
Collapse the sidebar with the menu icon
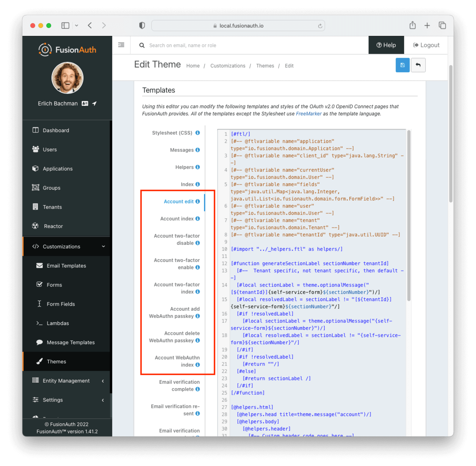coord(121,45)
